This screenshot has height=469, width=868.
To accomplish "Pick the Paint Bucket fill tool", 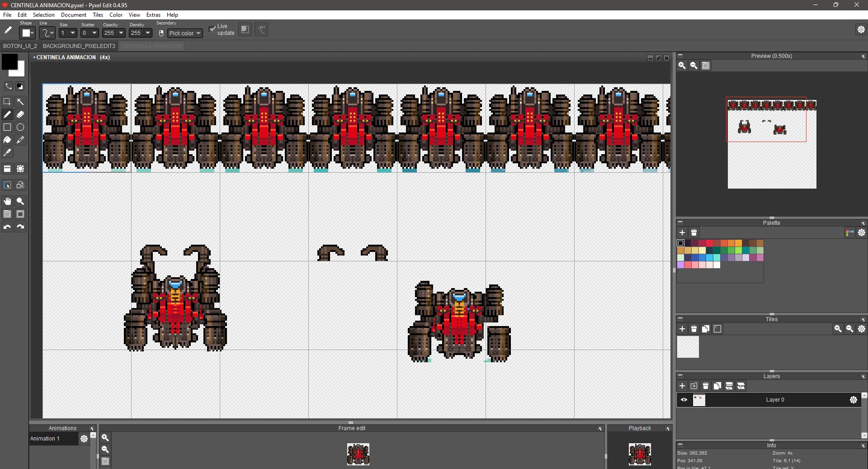I will [7, 140].
